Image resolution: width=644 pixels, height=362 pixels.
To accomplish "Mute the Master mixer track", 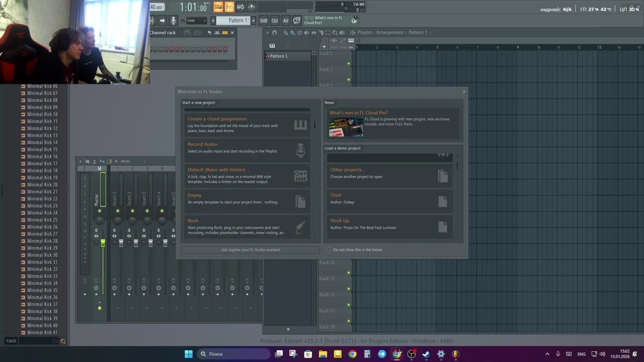I will (100, 211).
